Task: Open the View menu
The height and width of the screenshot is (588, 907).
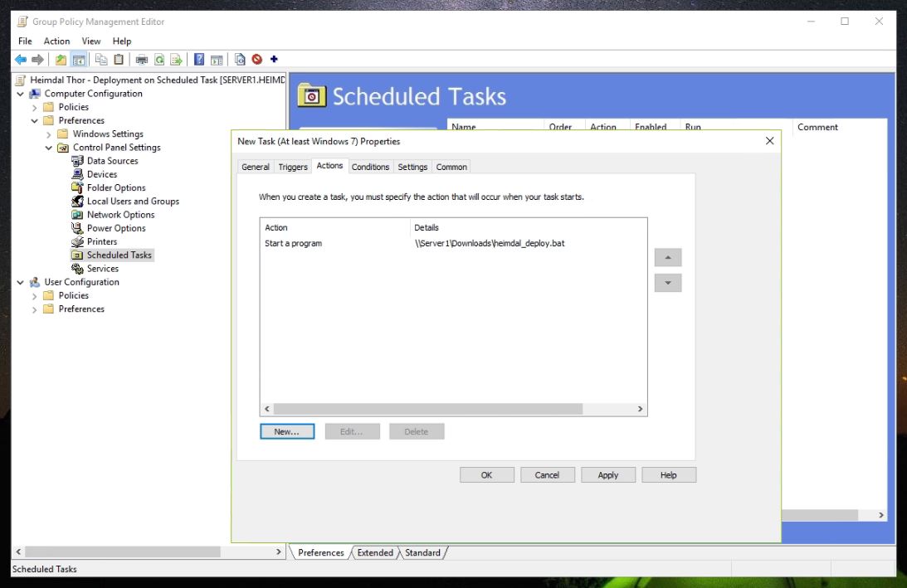Action: pyautogui.click(x=90, y=41)
